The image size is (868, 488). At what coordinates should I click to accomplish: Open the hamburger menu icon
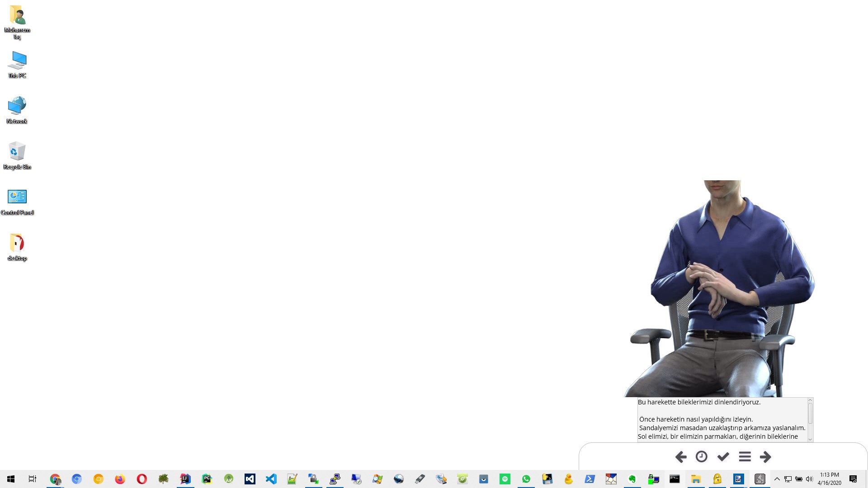tap(745, 457)
